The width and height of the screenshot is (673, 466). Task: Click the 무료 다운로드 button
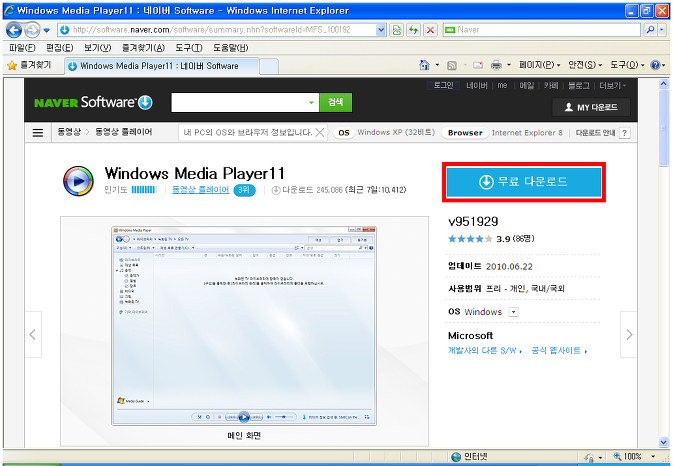[524, 182]
